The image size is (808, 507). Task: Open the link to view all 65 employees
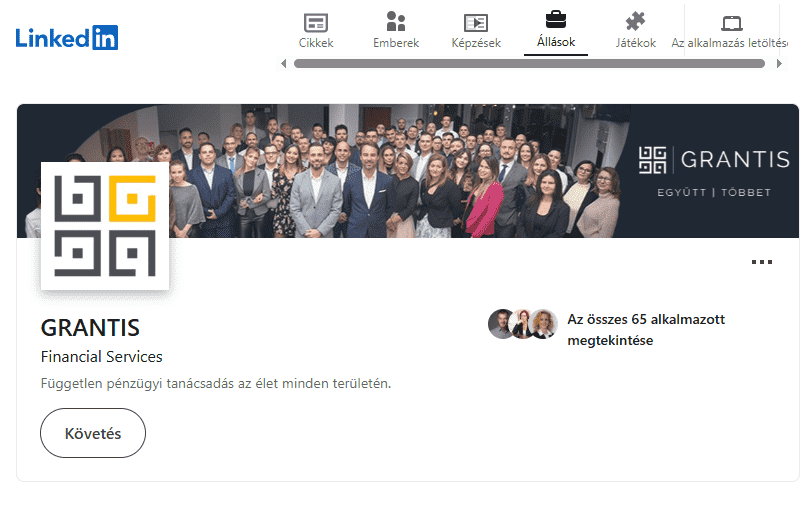tap(645, 330)
